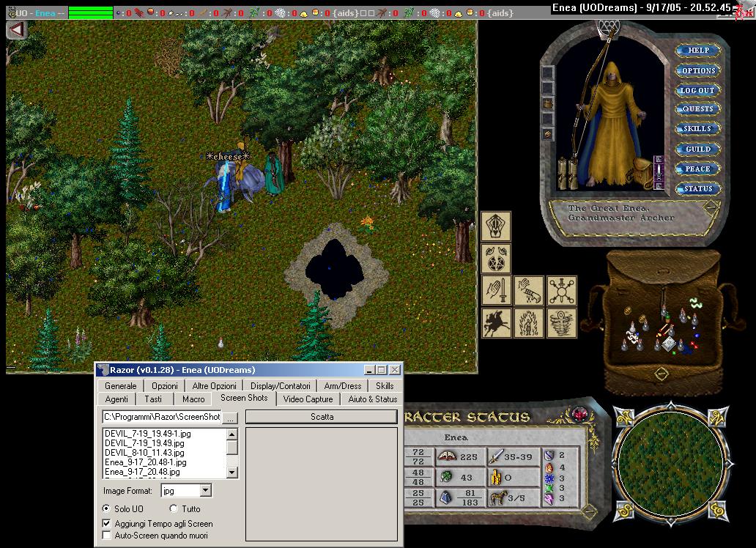Screen dimensions: 756x548
Task: Enable Auto-Screen quando muori checkbox
Action: click(x=106, y=536)
